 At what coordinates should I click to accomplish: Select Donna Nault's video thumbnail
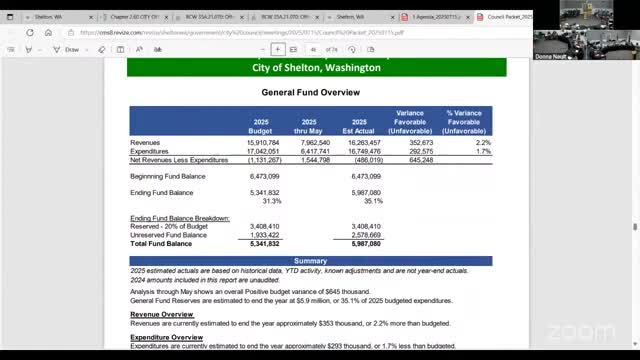(559, 45)
